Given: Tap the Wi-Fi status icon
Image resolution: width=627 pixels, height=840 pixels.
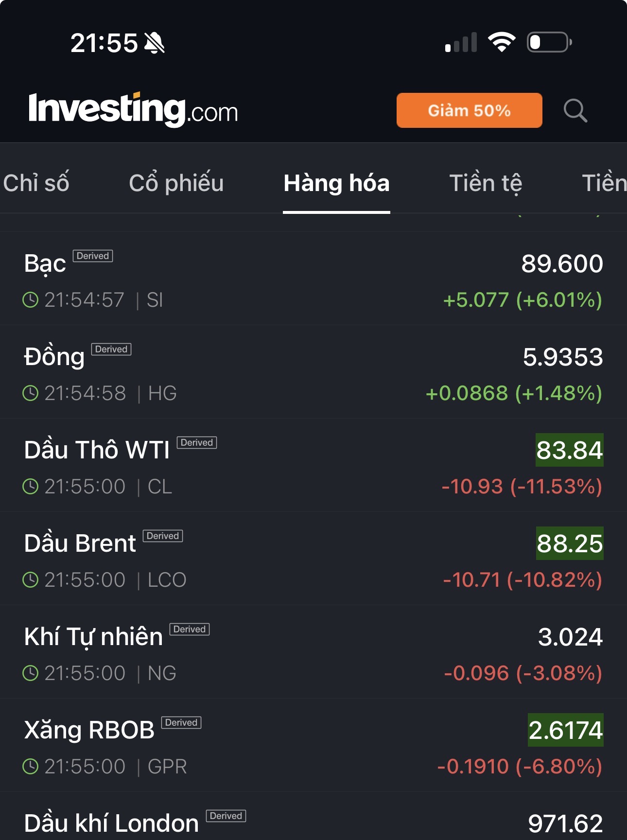Looking at the screenshot, I should [502, 42].
